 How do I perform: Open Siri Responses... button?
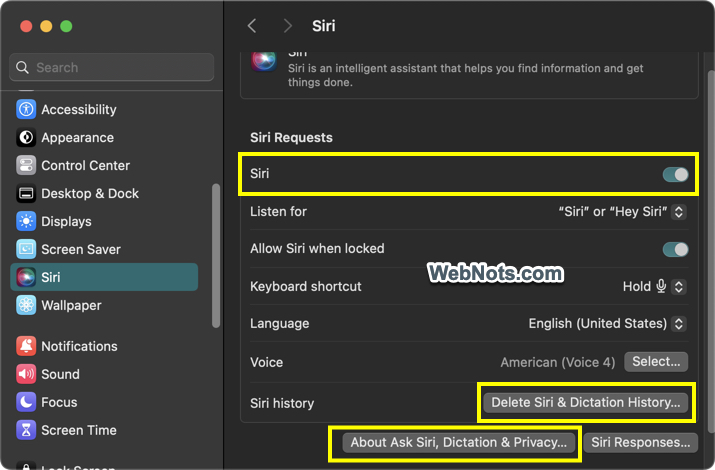[x=641, y=443]
